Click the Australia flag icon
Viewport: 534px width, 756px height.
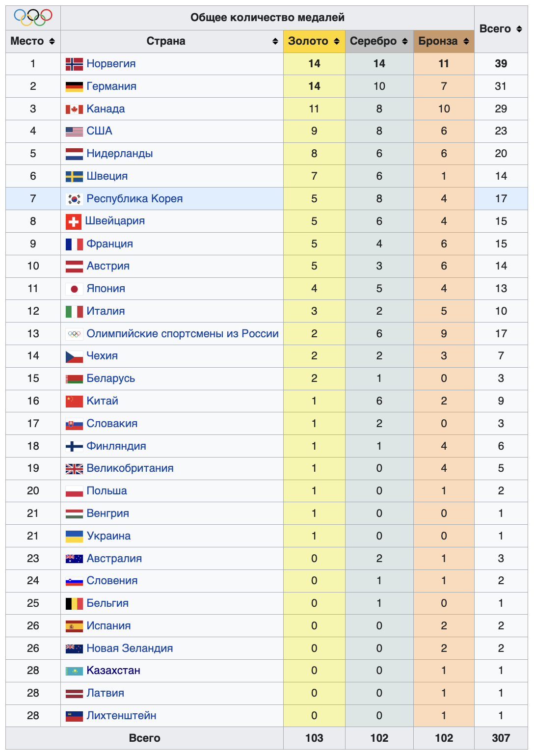74,559
